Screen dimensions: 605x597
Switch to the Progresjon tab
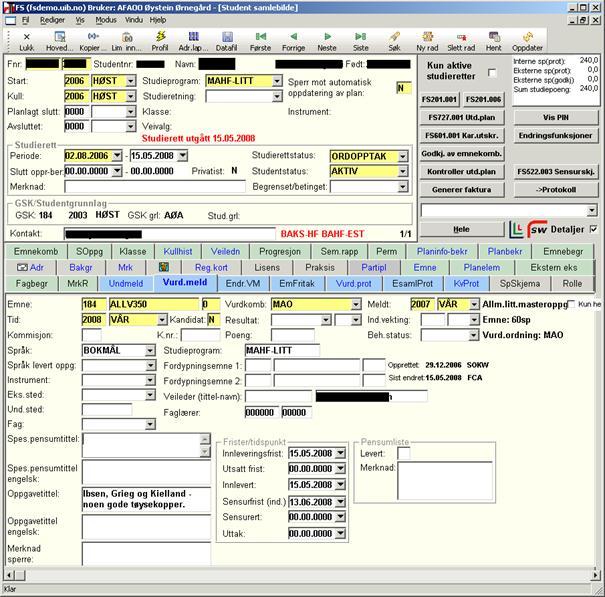(x=280, y=252)
